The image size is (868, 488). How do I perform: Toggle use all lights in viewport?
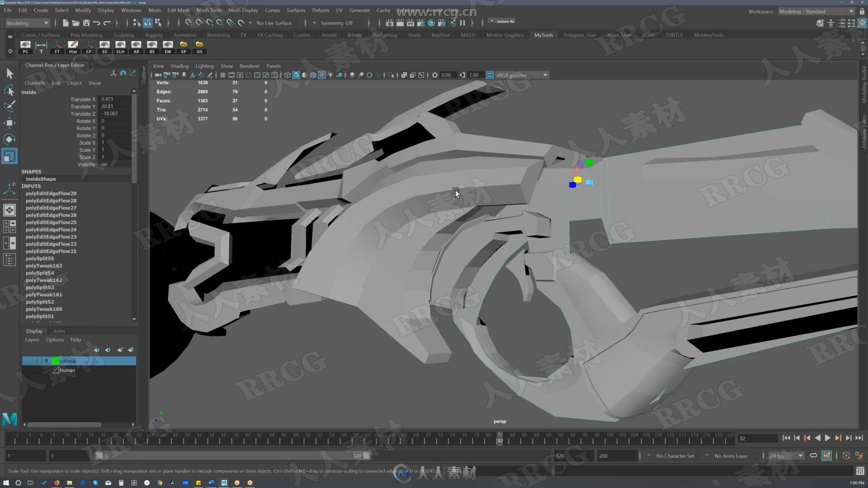click(330, 75)
